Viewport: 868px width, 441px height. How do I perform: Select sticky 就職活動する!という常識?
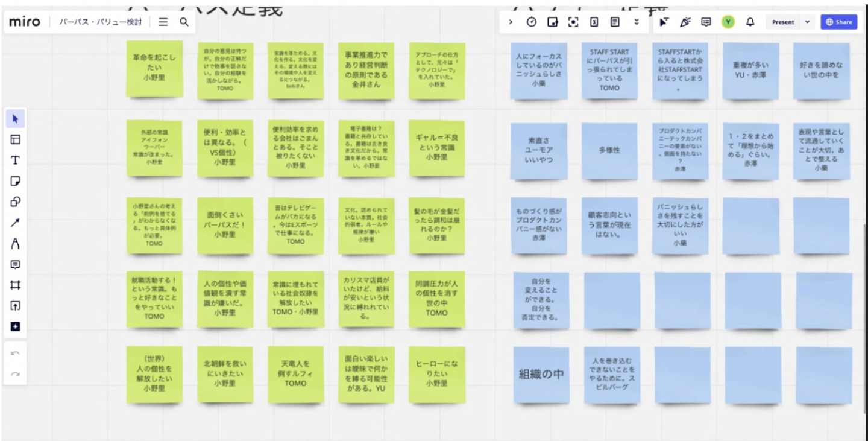tap(154, 299)
